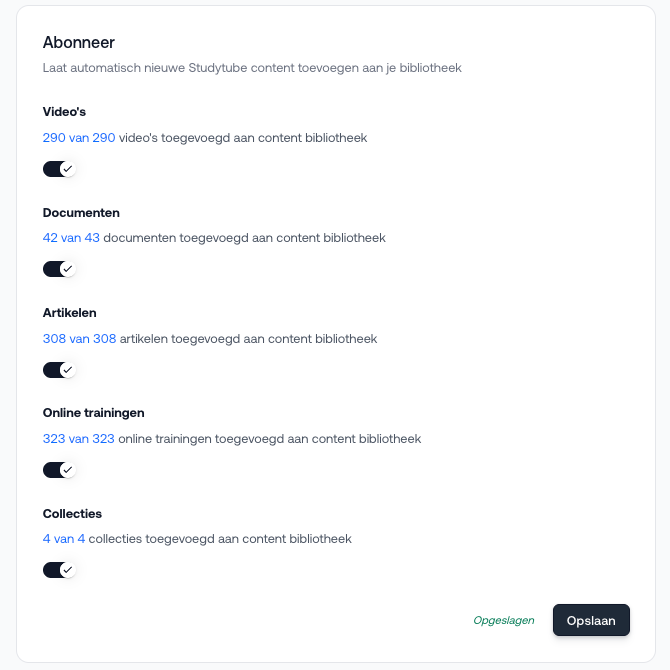
Task: Select the Collecties section label
Action: (x=72, y=514)
